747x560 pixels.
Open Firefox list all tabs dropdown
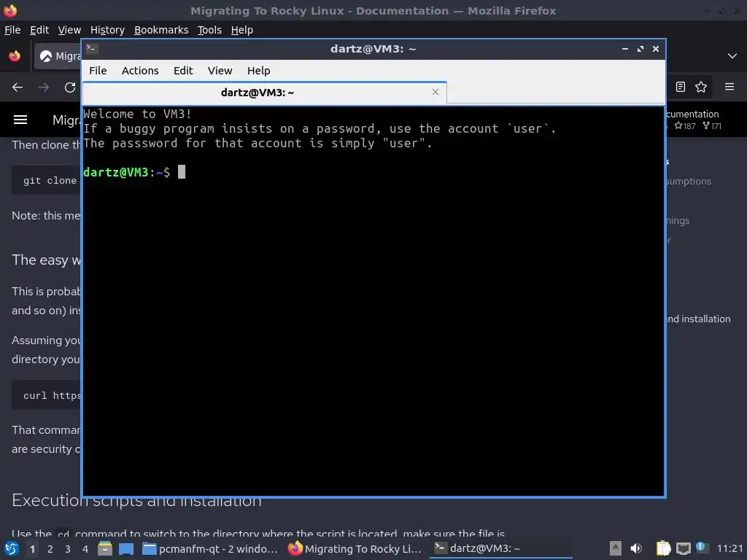pyautogui.click(x=732, y=56)
